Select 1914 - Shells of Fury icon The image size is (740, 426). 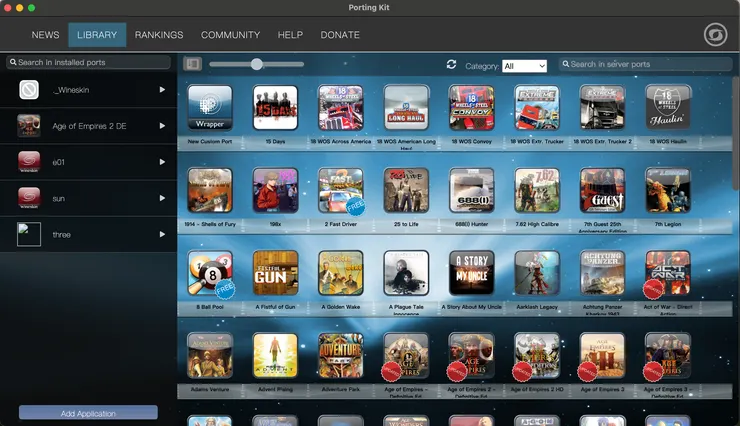coord(210,190)
